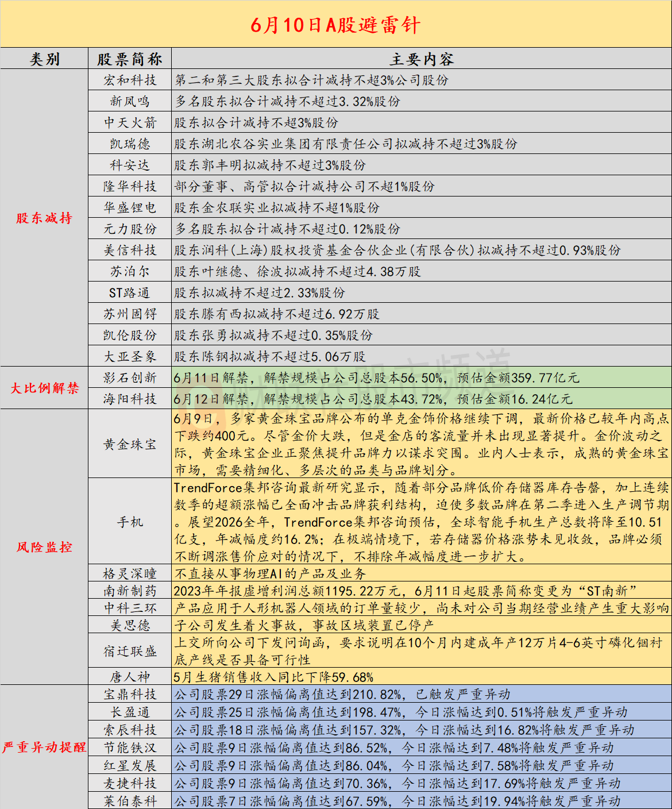Viewport: 672px width, 809px height.
Task: Select stock name 凯伦股份
Action: [x=130, y=336]
